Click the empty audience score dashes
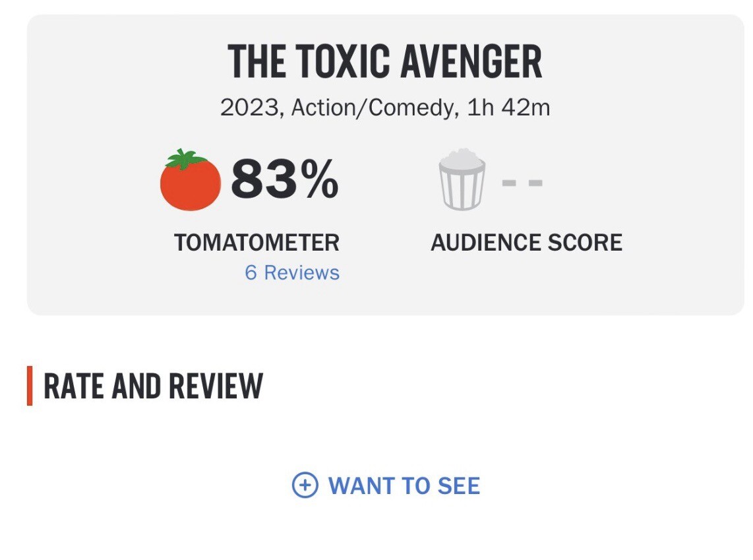Viewport: 753px width, 560px height. pyautogui.click(x=522, y=183)
